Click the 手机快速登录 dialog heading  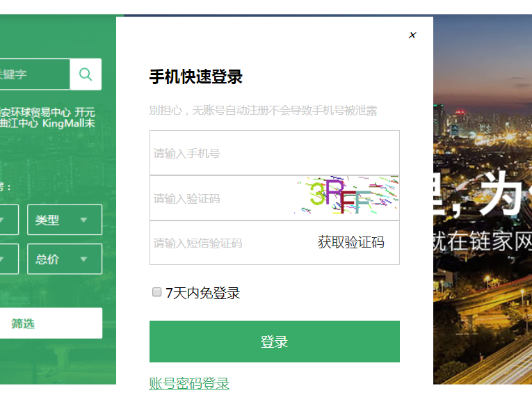tap(196, 77)
